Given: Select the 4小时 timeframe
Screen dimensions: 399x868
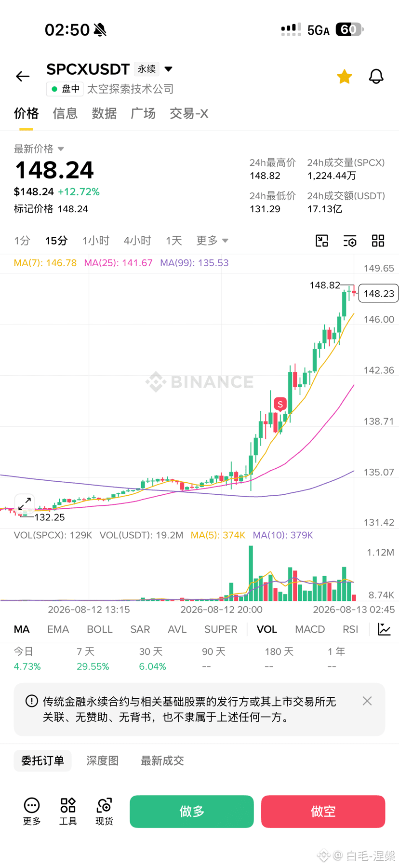Looking at the screenshot, I should pos(137,241).
